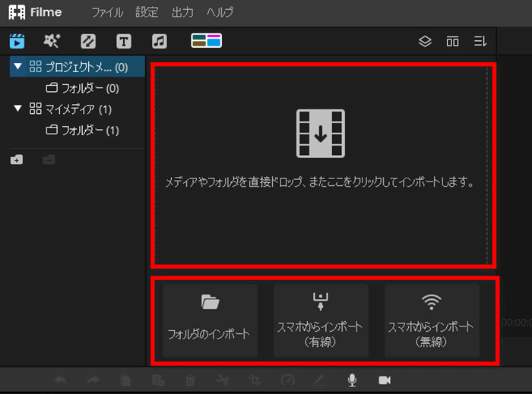Open the ファイル menu
This screenshot has height=394, width=532.
click(107, 13)
